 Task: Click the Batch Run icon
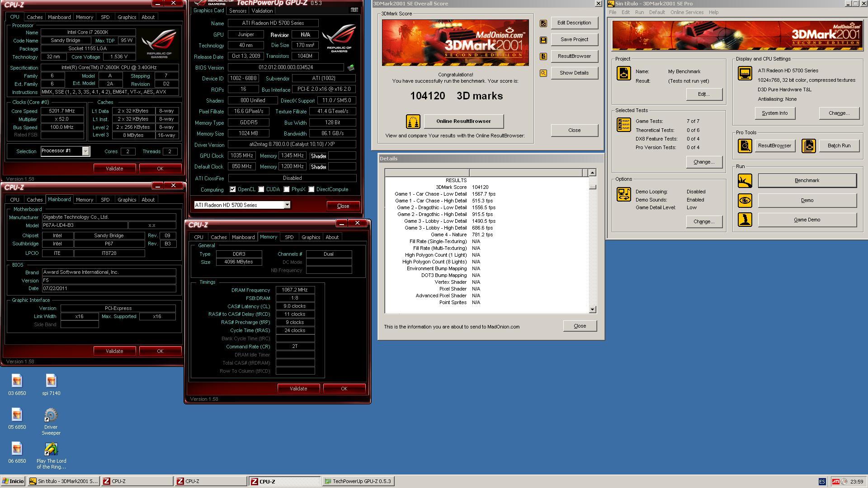click(x=809, y=145)
